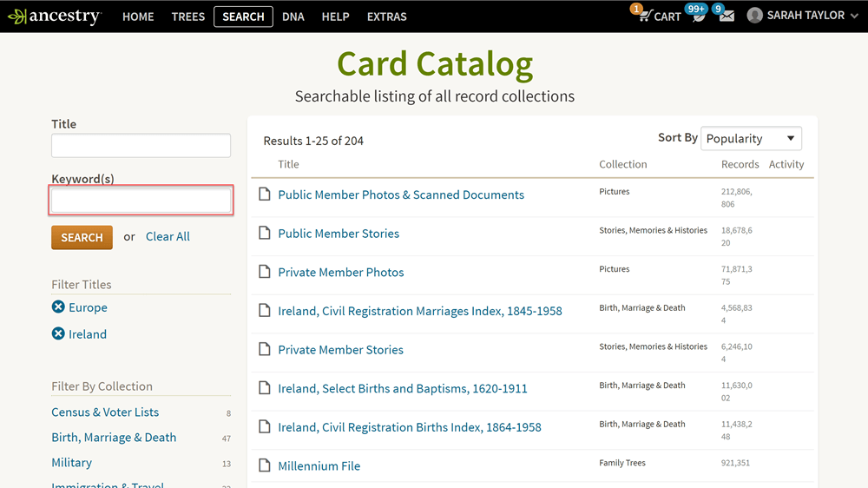Click the Europe filter link
Screen dimensions: 868x488
[88, 307]
